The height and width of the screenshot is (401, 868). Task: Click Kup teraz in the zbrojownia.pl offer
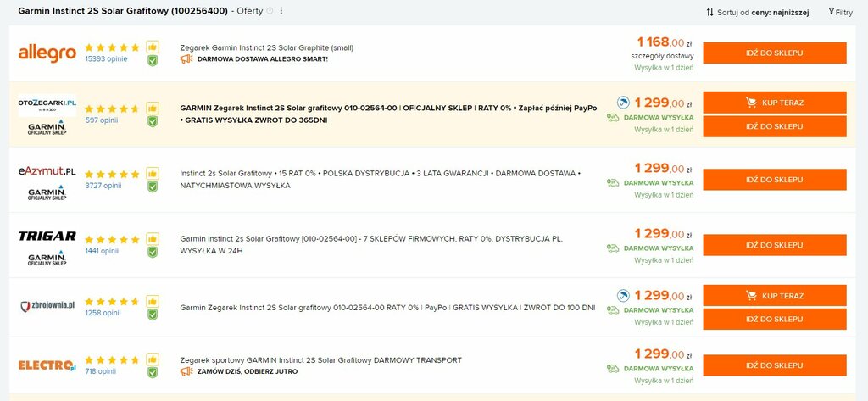pos(775,296)
